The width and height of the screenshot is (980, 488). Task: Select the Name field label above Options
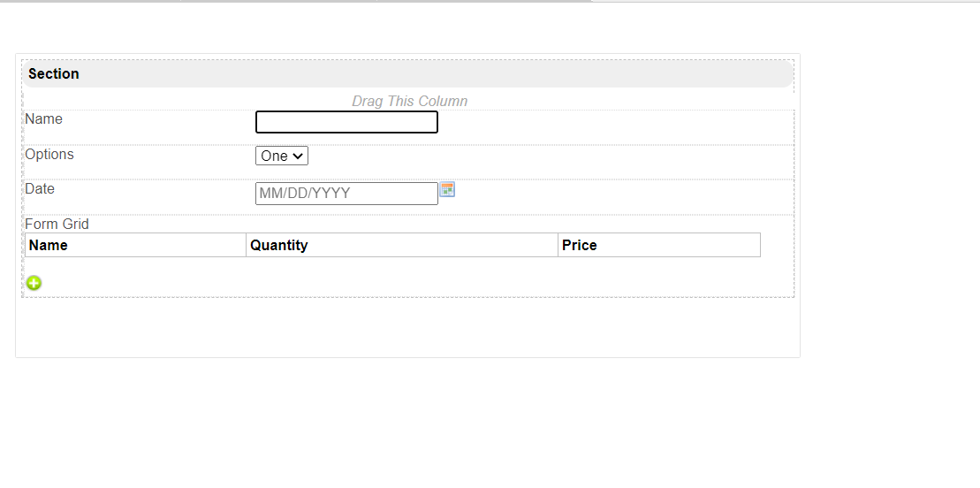click(44, 119)
